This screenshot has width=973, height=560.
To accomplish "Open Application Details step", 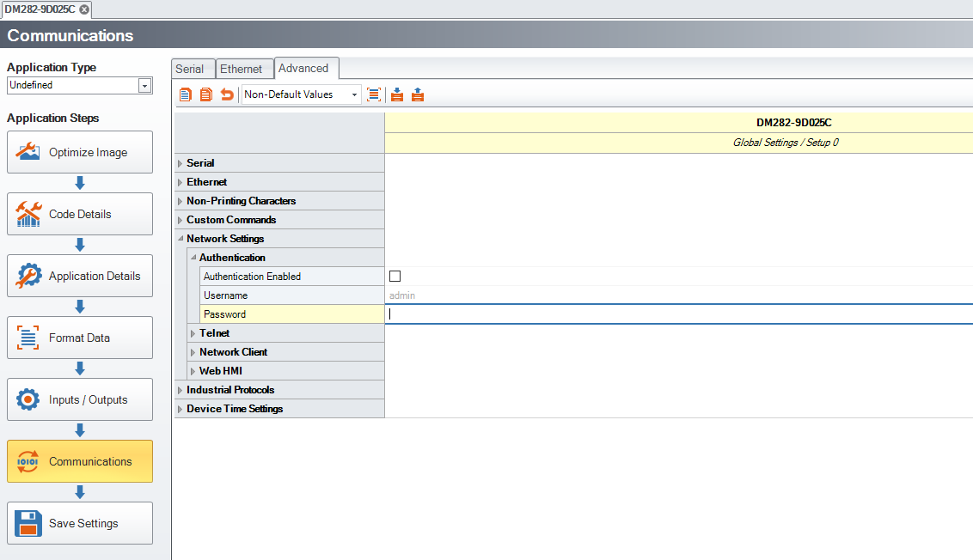I will pyautogui.click(x=80, y=276).
